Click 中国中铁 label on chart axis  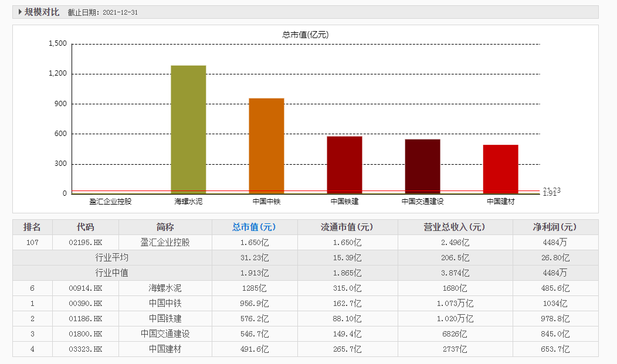point(266,201)
